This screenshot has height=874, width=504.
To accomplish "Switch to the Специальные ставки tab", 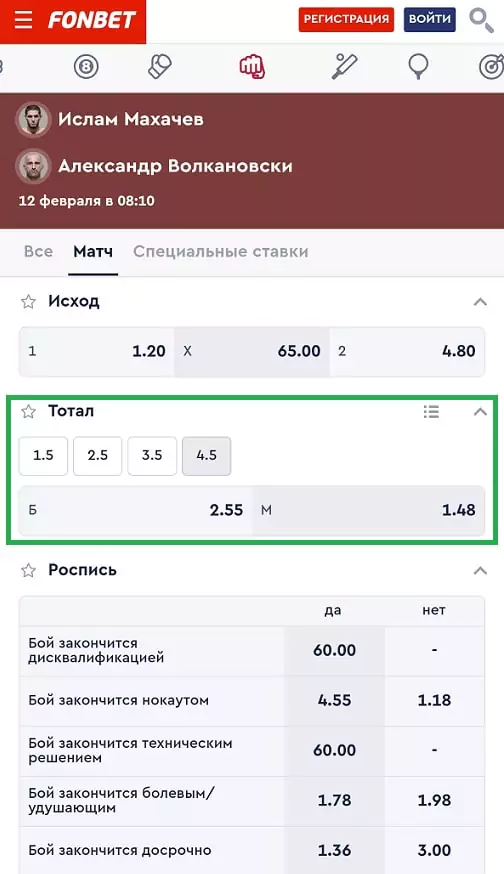I will coord(221,251).
